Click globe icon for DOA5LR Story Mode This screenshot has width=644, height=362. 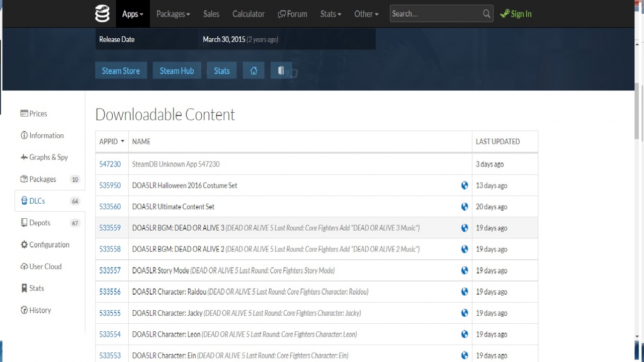coord(464,270)
